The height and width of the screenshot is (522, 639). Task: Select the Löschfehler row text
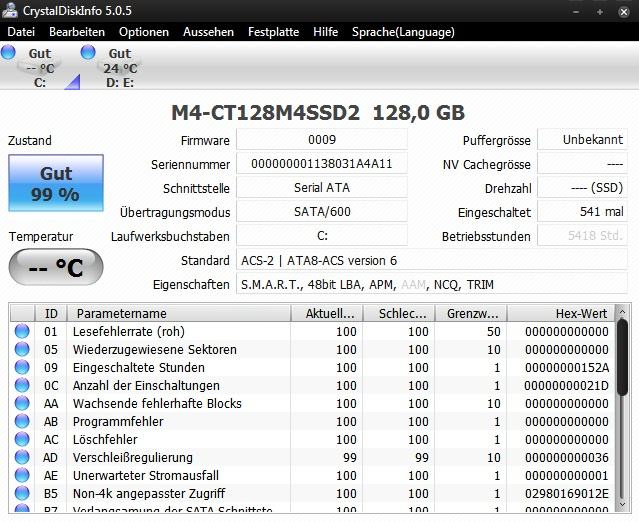tap(105, 439)
